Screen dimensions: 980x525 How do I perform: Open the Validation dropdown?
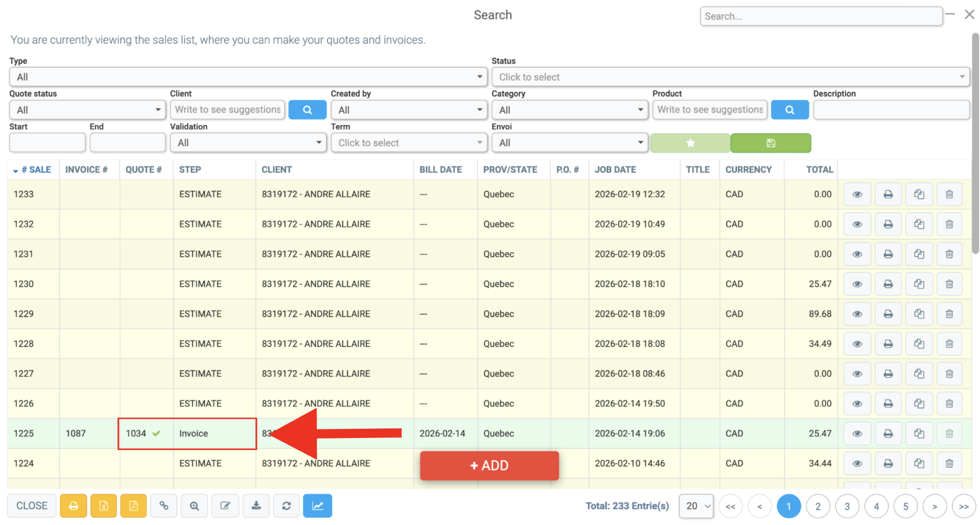pyautogui.click(x=248, y=143)
